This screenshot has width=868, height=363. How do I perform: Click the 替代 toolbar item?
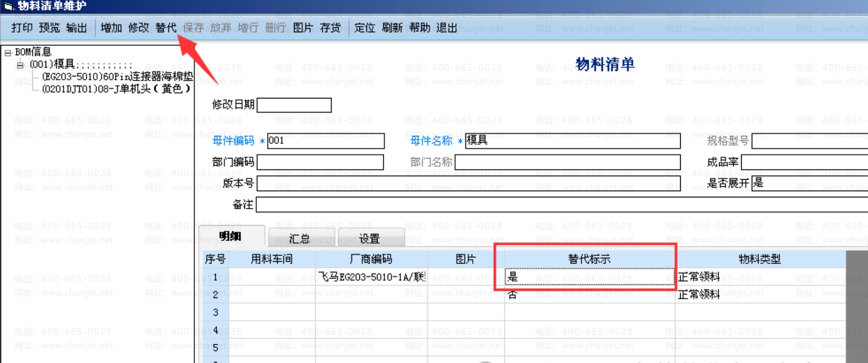click(166, 28)
